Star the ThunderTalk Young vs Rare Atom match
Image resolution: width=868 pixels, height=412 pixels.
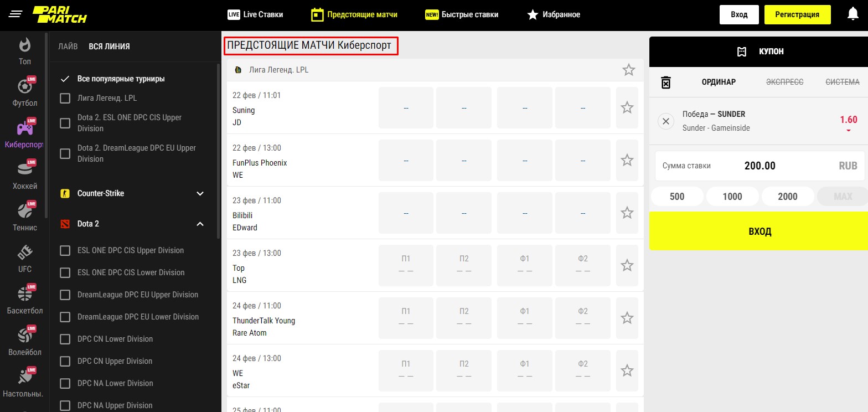[x=627, y=318]
